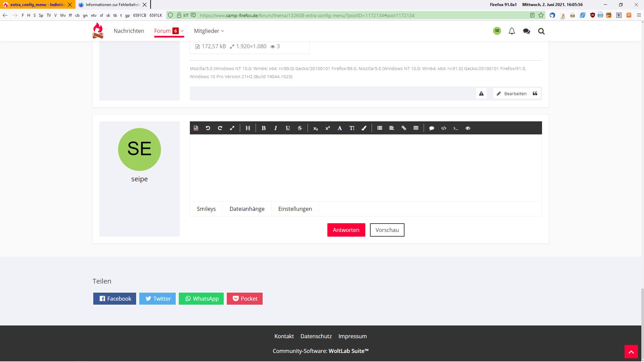This screenshot has width=644, height=362.
Task: Insert a link via chain icon
Action: coord(404,128)
